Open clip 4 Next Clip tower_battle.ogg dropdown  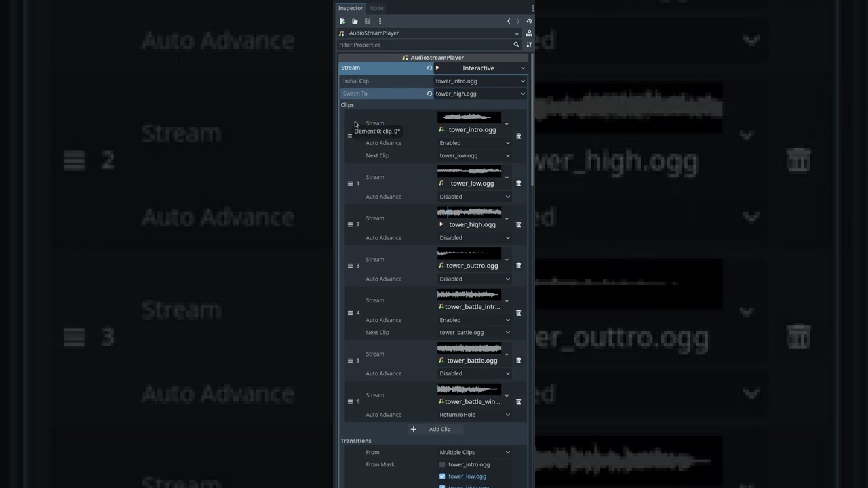click(x=475, y=333)
